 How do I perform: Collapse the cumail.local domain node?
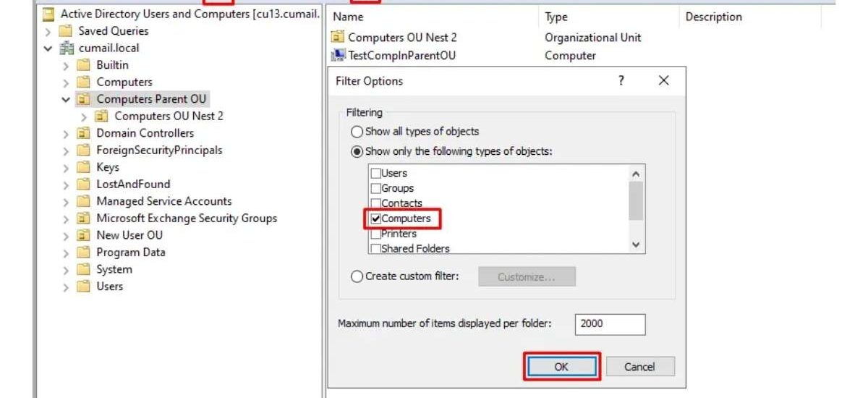coord(48,48)
